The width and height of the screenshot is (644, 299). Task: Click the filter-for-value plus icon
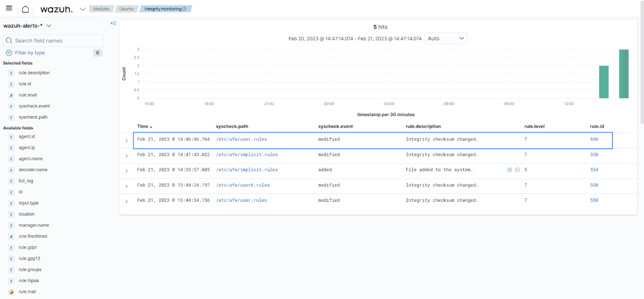click(x=510, y=170)
